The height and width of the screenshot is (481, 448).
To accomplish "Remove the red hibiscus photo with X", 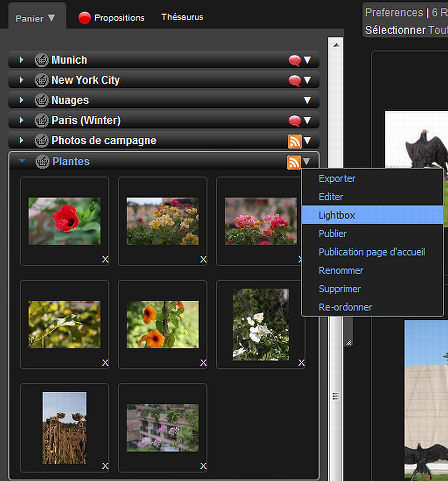I will [x=105, y=259].
